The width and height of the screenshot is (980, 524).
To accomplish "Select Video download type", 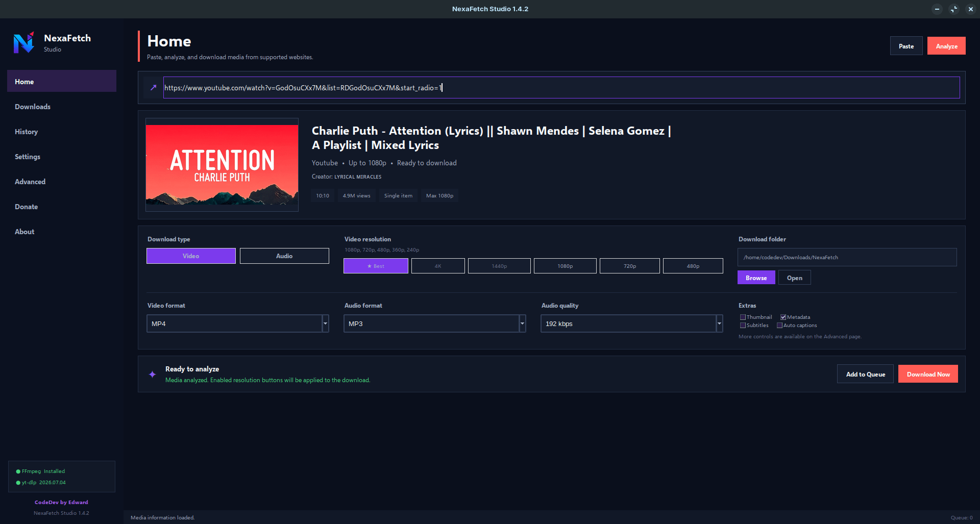I will click(x=191, y=256).
